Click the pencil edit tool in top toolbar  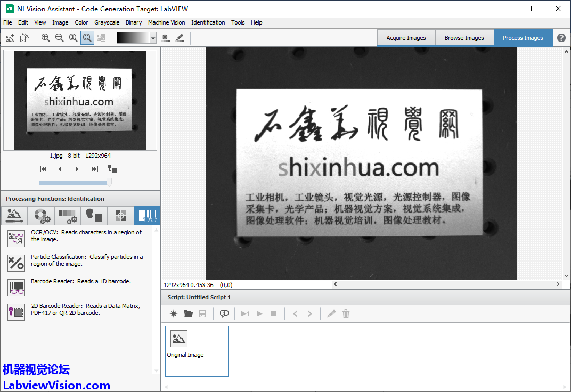(180, 38)
